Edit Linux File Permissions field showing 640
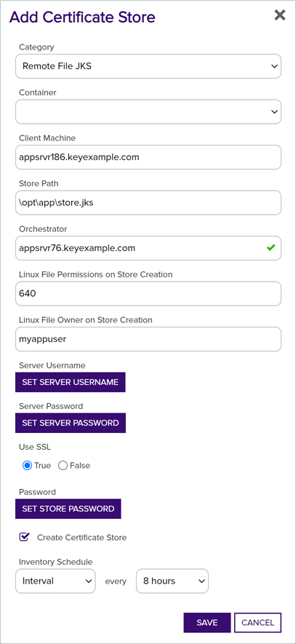The width and height of the screenshot is (296, 644). [148, 293]
